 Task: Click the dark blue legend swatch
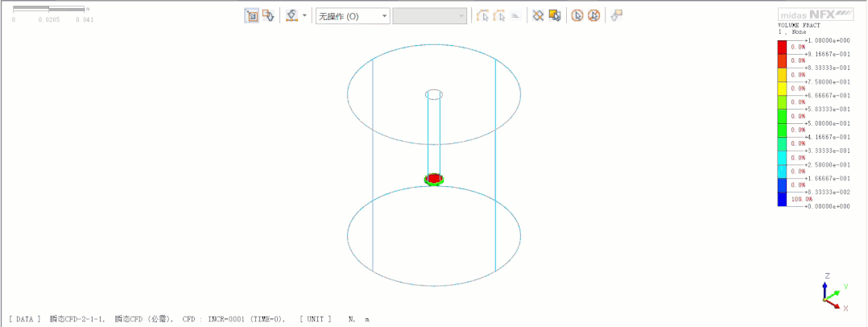[782, 199]
